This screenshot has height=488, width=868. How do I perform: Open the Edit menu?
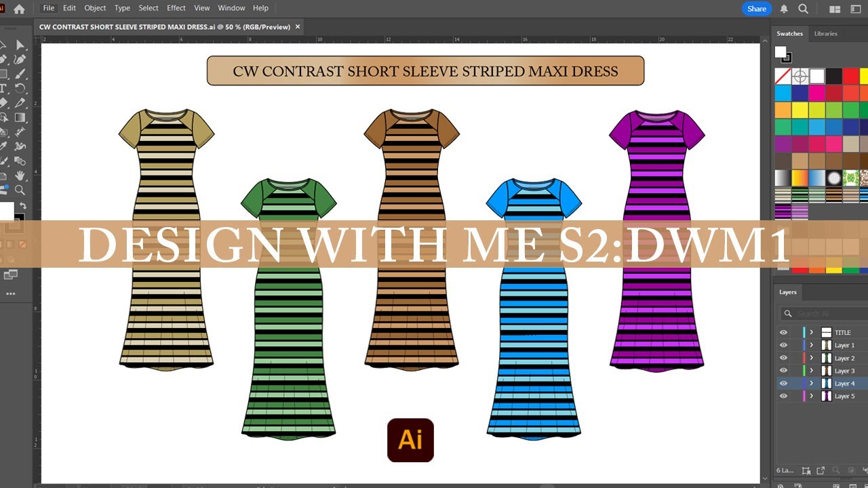(x=69, y=8)
